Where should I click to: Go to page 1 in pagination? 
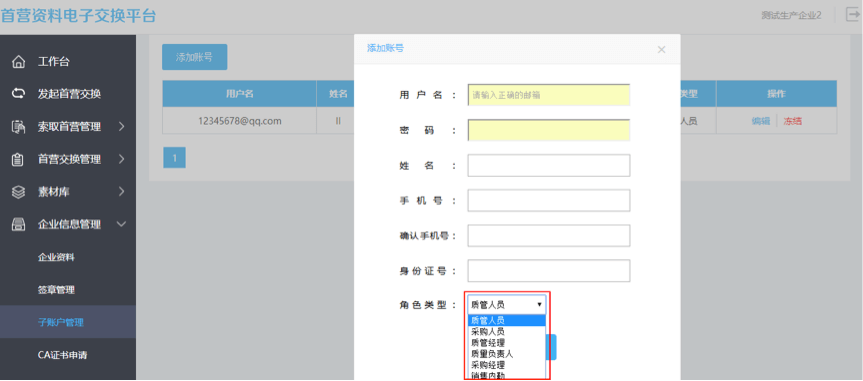(x=174, y=158)
